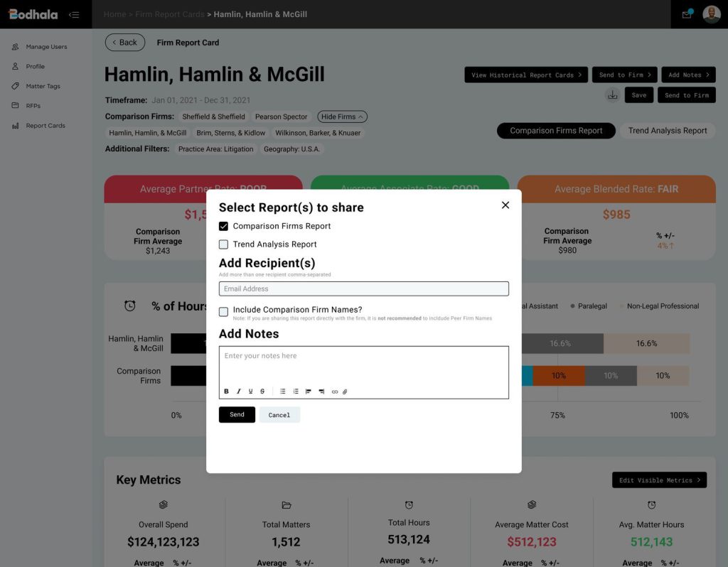This screenshot has width=728, height=567.
Task: Open View Historical Report Cards
Action: tap(526, 75)
